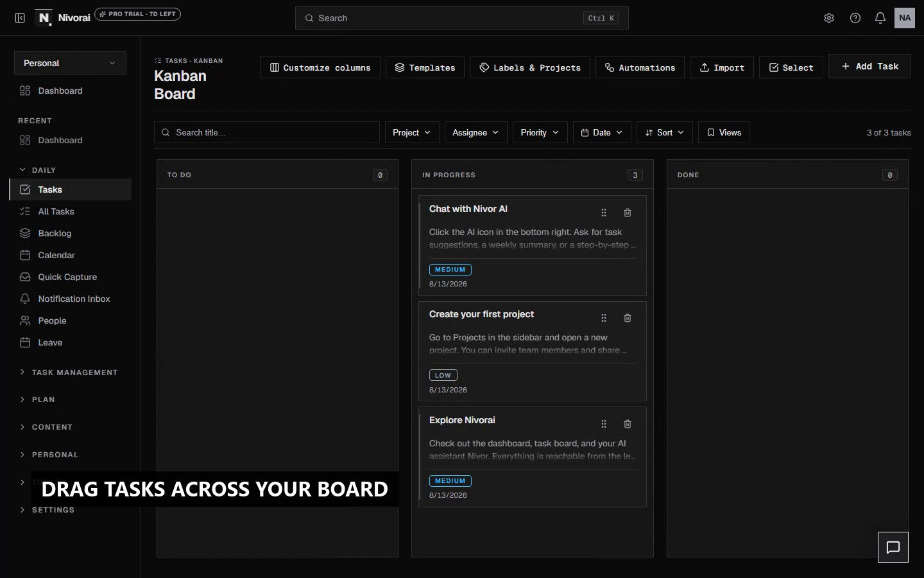Open notifications bell icon
The image size is (924, 578).
(880, 18)
